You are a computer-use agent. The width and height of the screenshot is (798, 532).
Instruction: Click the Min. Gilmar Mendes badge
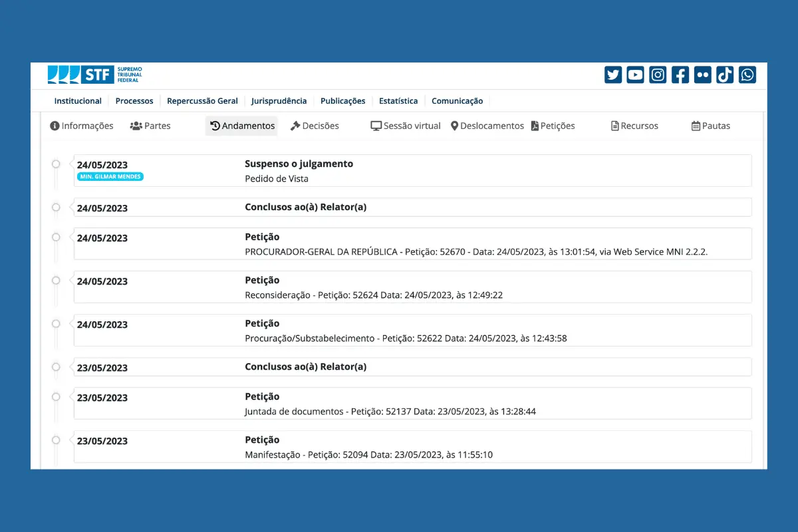click(110, 177)
